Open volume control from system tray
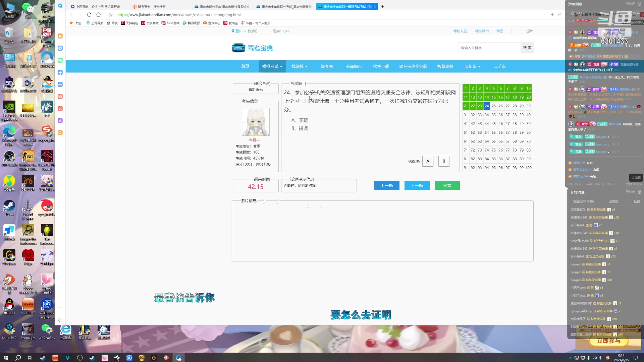Viewport: 644px width, 362px height. [594, 358]
